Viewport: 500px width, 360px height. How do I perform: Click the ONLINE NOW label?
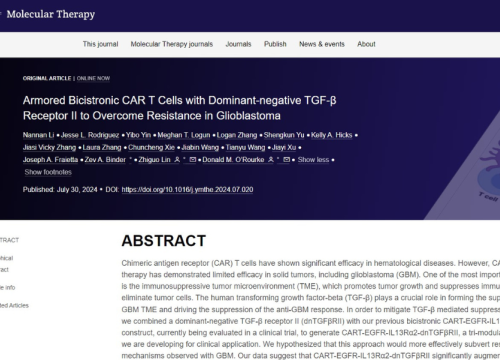coord(93,78)
